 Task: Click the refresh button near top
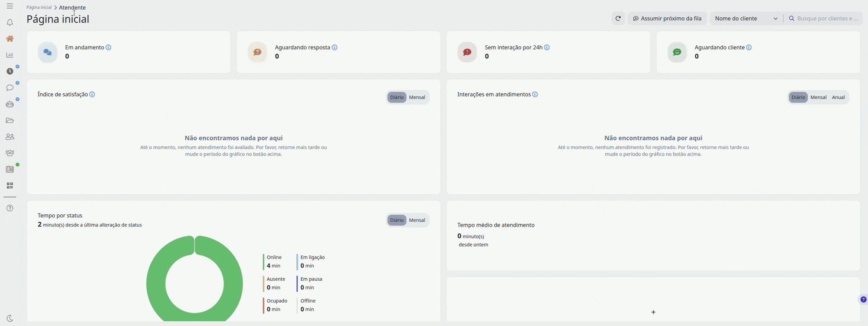click(618, 18)
